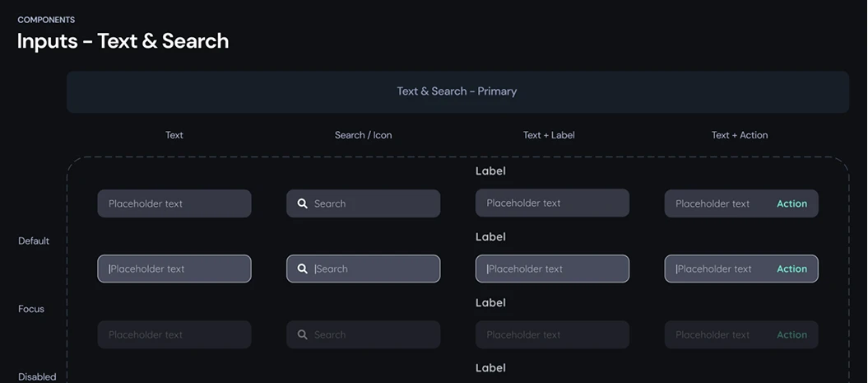Click Action in the focused outlined Text + Action input

point(791,269)
